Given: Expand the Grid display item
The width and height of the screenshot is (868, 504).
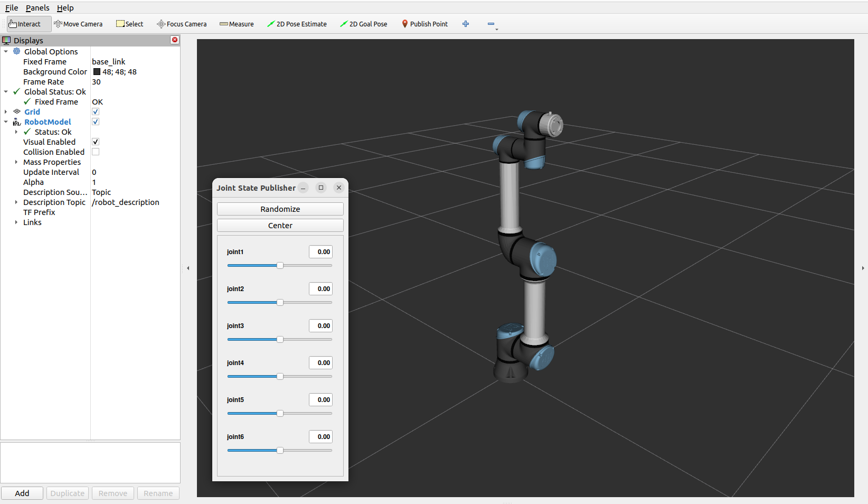Looking at the screenshot, I should [6, 111].
